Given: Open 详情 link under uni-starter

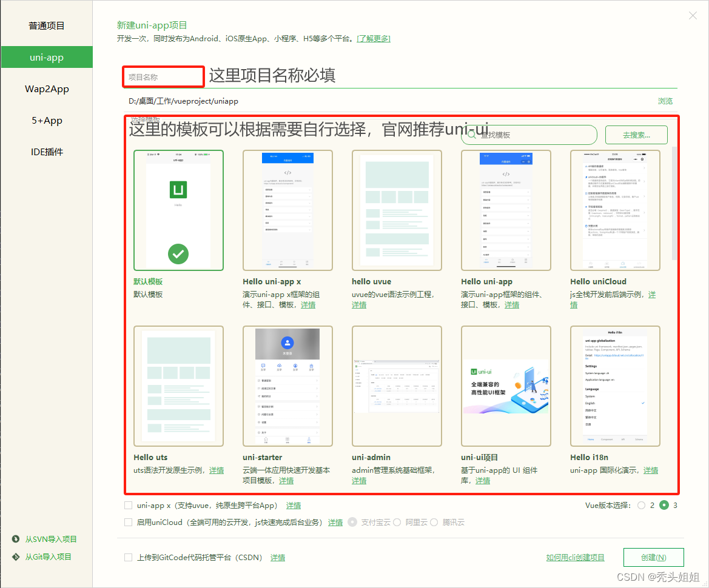Looking at the screenshot, I should (x=286, y=481).
